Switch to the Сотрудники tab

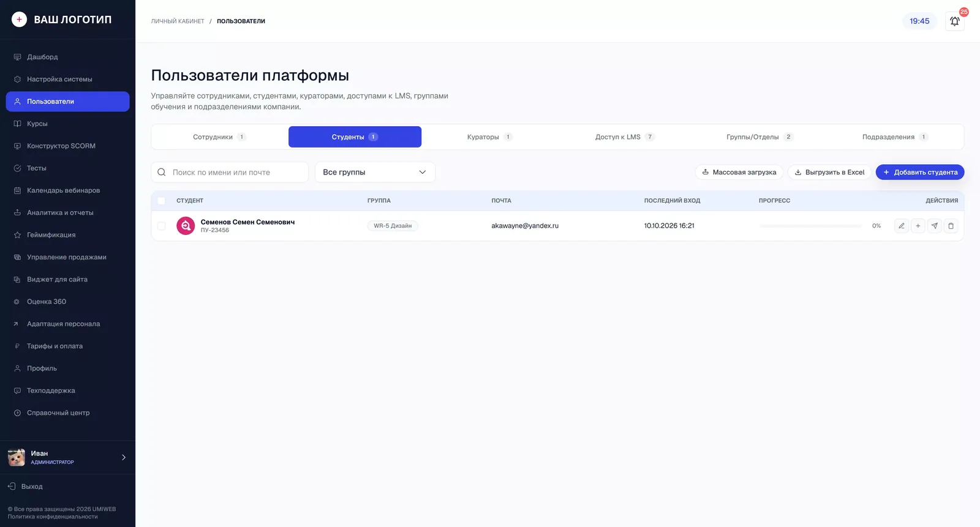(219, 137)
